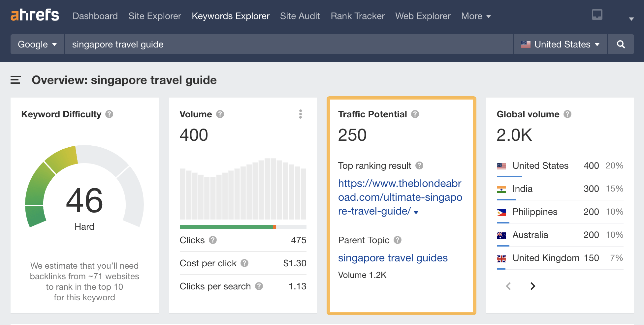Open the hamburger menu beside Overview heading
The image size is (644, 325).
pyautogui.click(x=15, y=80)
